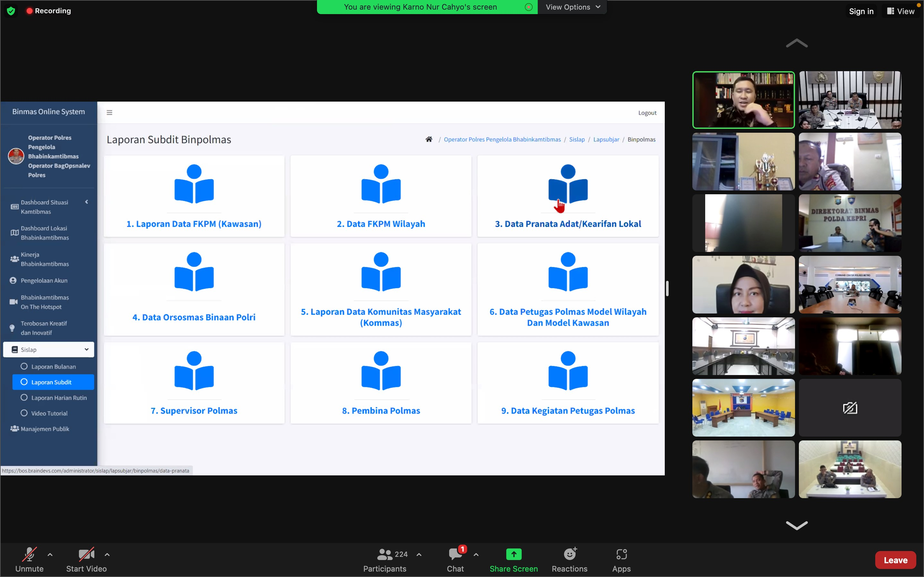Expand audio options arrow beside Unmute
Image resolution: width=924 pixels, height=577 pixels.
pos(50,555)
